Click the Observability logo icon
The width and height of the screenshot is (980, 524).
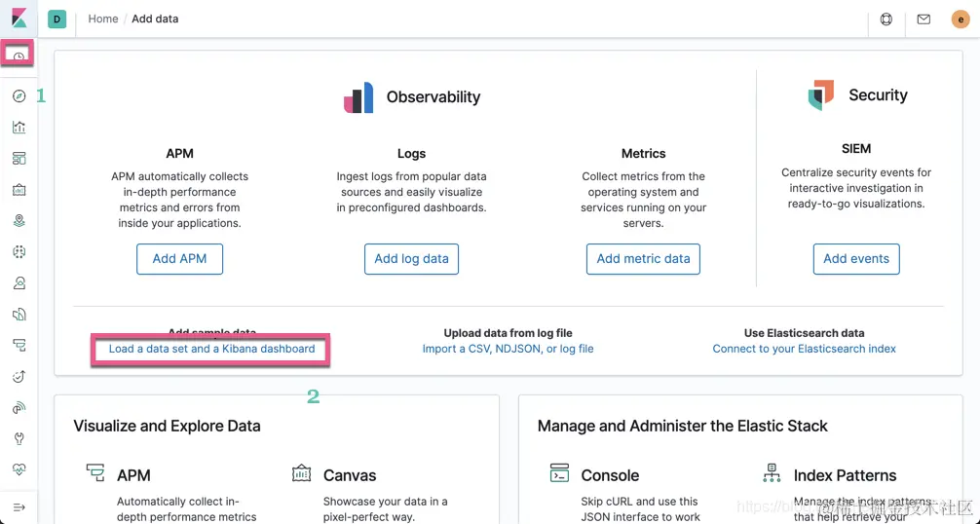point(358,97)
